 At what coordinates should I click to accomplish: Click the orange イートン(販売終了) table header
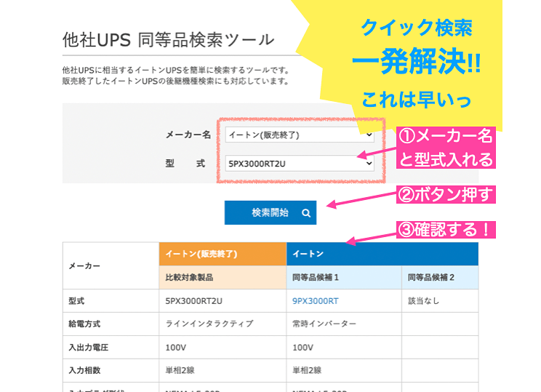(x=223, y=254)
